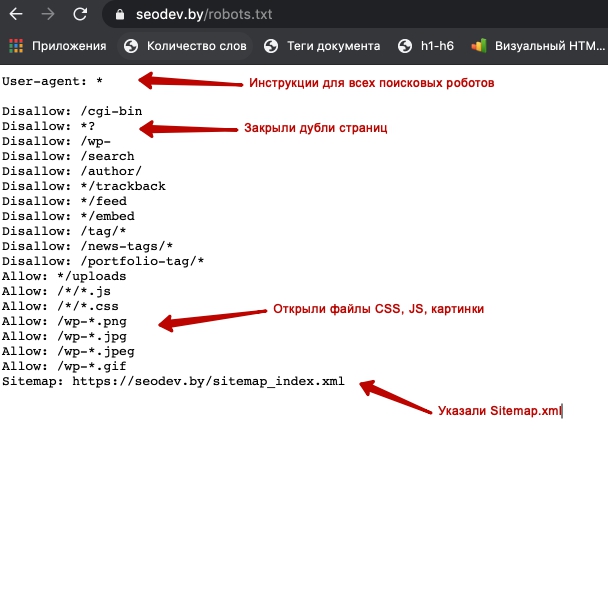The height and width of the screenshot is (597, 608).
Task: Open the Визуальный HTM… bookmark
Action: click(x=540, y=46)
